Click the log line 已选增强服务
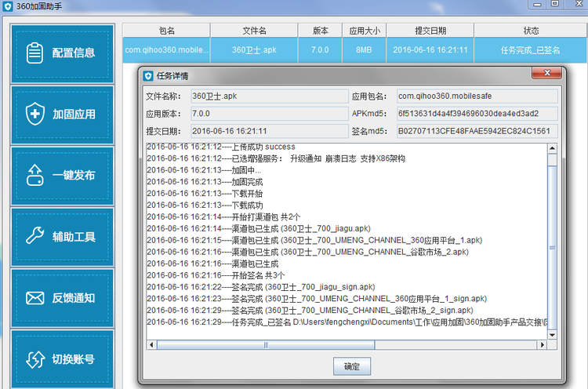 (276, 158)
